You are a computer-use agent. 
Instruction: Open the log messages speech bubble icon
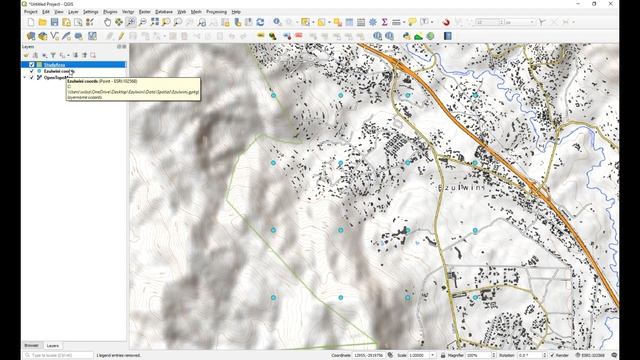coord(614,355)
